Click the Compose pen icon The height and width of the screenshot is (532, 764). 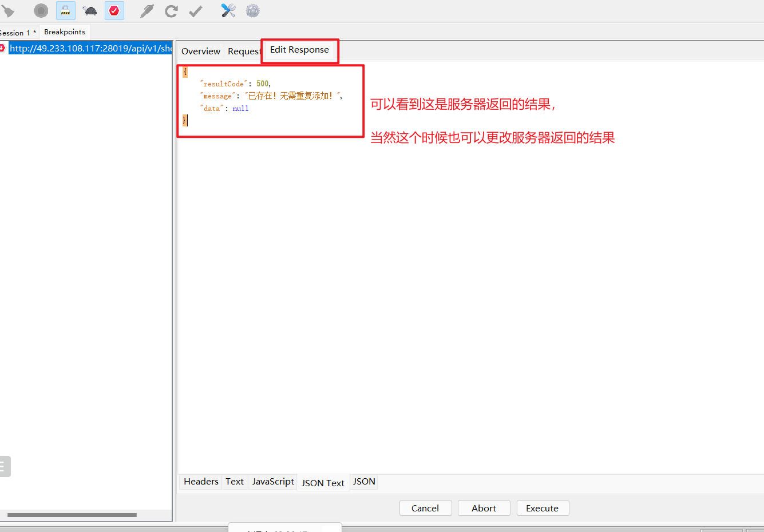[147, 10]
